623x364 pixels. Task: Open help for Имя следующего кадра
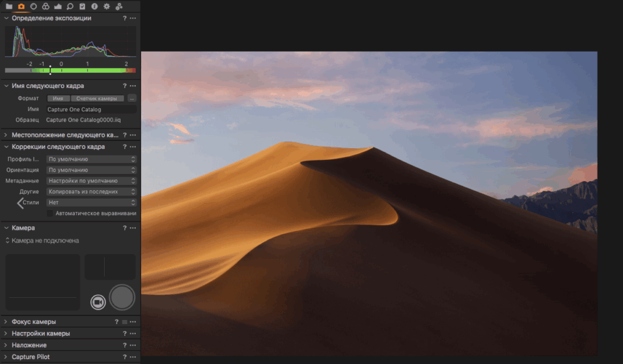pos(124,86)
